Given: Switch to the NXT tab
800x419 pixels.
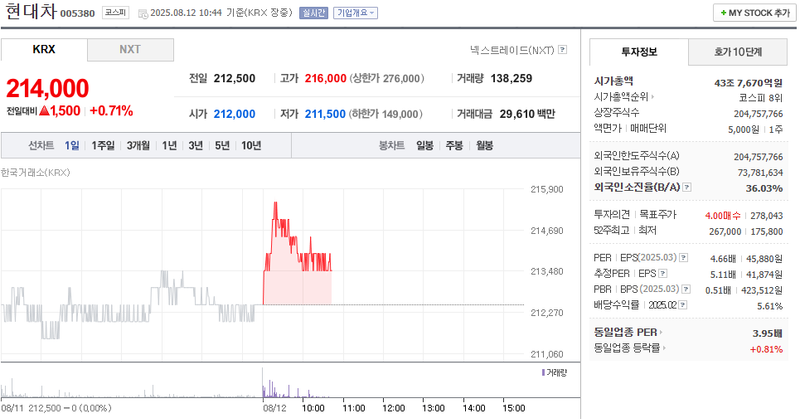Looking at the screenshot, I should pyautogui.click(x=130, y=50).
